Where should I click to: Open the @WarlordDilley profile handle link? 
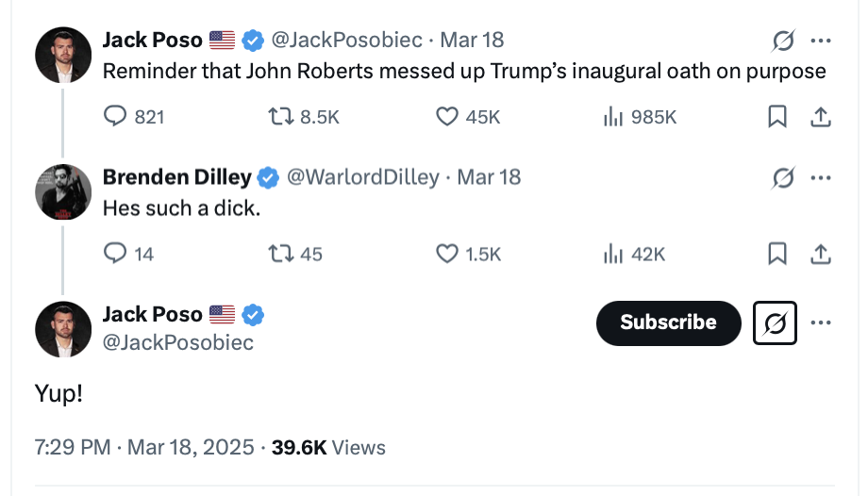click(362, 177)
